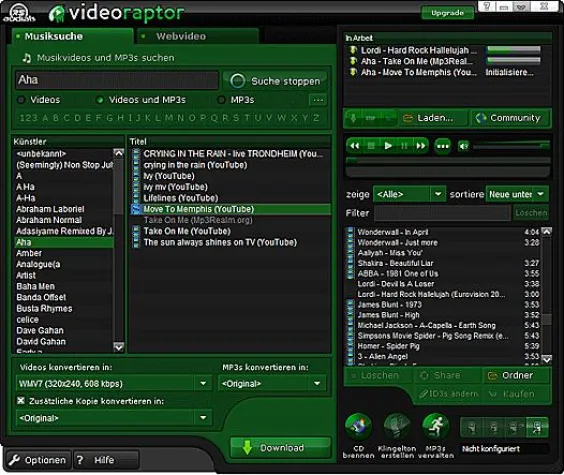Click the Upgrade button
This screenshot has height=475, width=564.
pos(447,13)
